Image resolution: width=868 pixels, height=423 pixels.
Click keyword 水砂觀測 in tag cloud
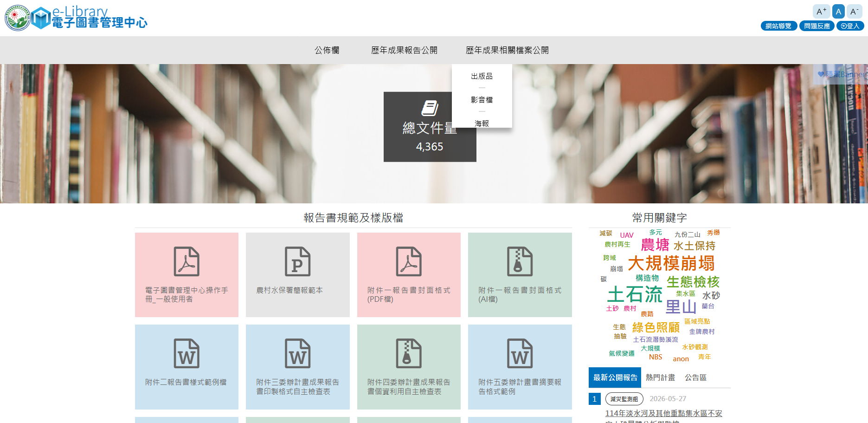694,347
